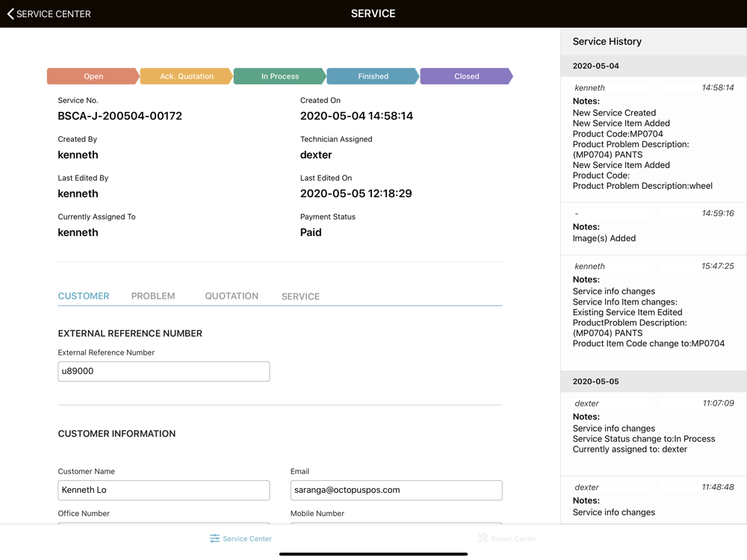Open the PROBLEM tab
This screenshot has width=747, height=560.
tap(153, 296)
